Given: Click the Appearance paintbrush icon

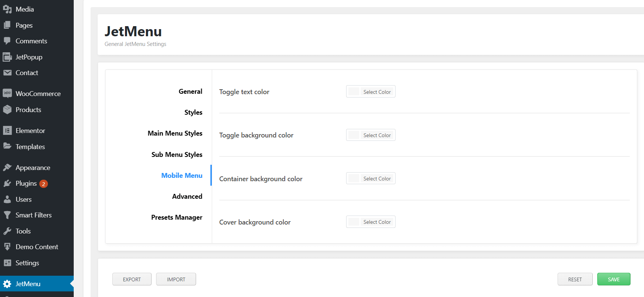Looking at the screenshot, I should click(x=7, y=167).
